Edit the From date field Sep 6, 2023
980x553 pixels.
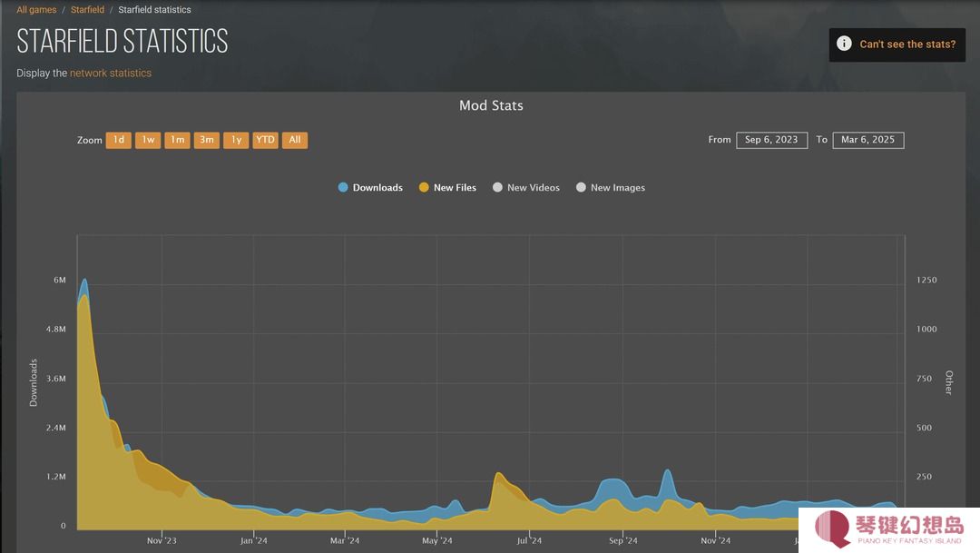772,140
